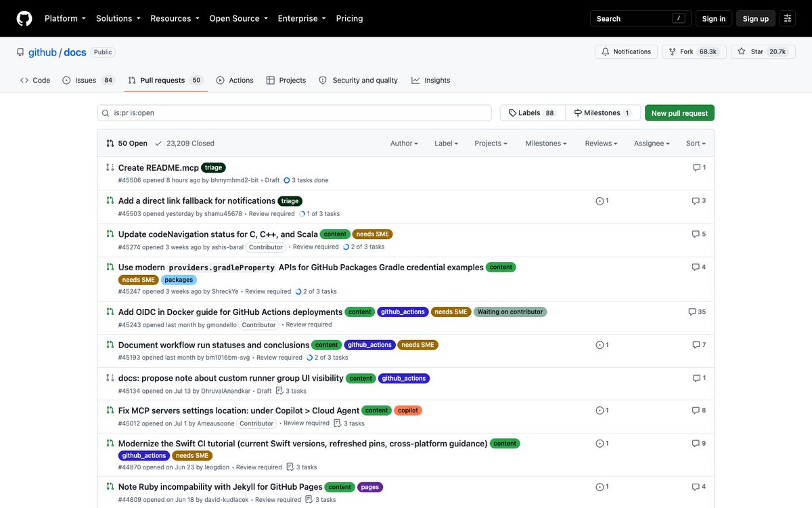Open the Security and quality tab
This screenshot has height=508, width=812.
coord(359,80)
